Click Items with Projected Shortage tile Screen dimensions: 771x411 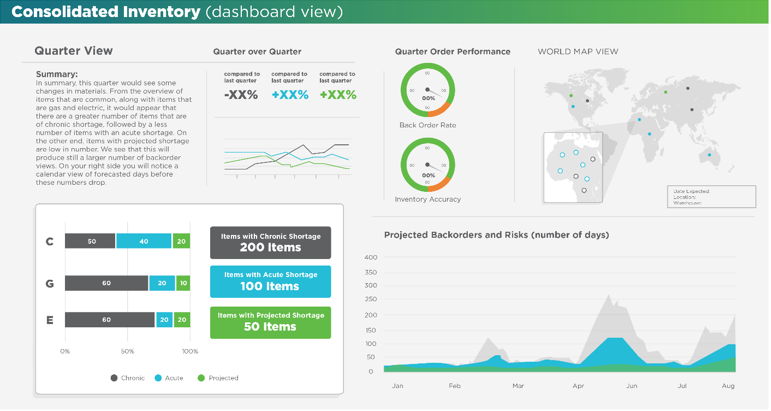click(x=270, y=321)
